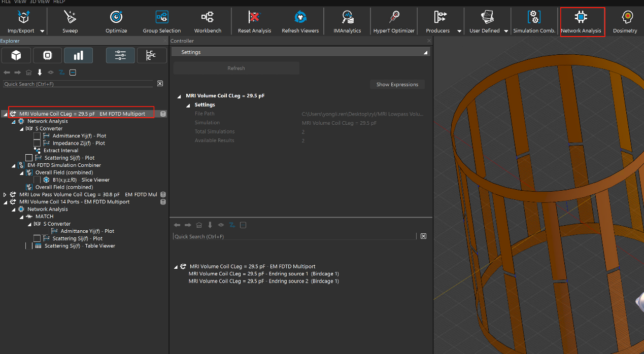Screen dimensions: 644x354
Task: Launch the HyperT Optimizer tool
Action: point(394,18)
